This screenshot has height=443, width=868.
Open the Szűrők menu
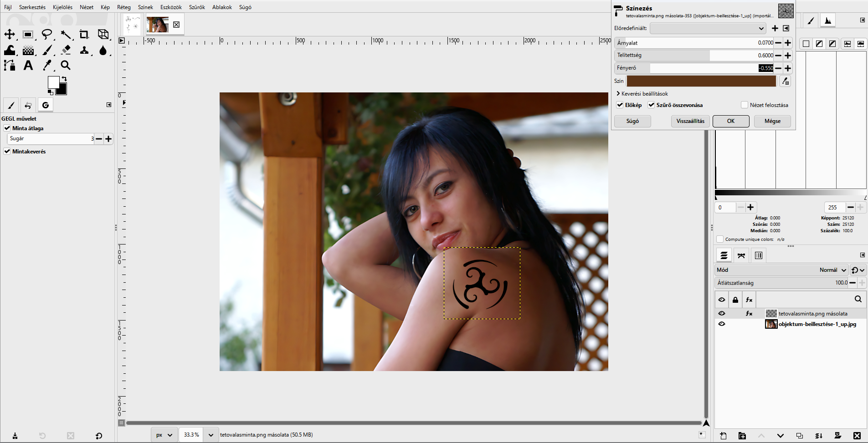197,7
